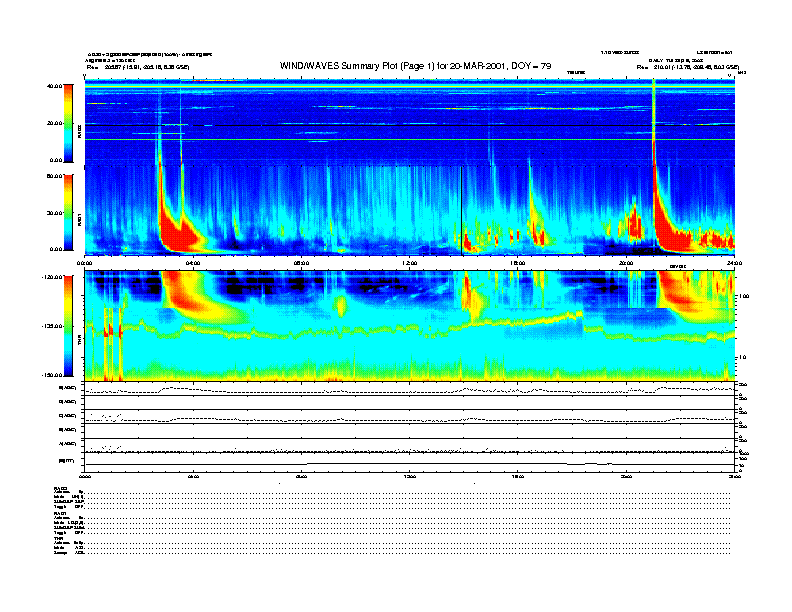Click the 30.00 label on RAD1 scale
Screen dimensions: 792x612
pos(55,213)
